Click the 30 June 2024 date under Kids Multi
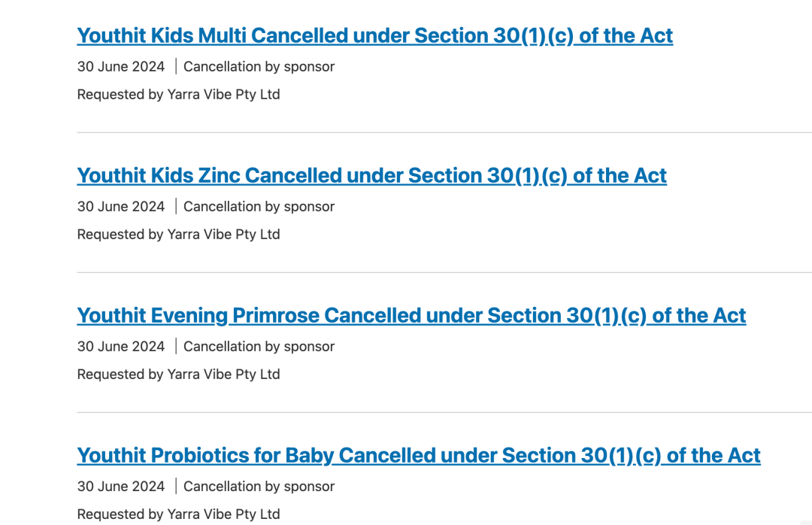The height and width of the screenshot is (525, 812). (x=121, y=66)
